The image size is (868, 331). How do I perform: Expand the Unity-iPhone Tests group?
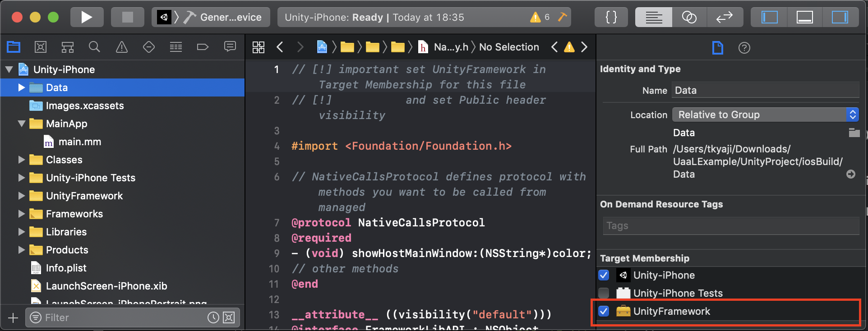(x=21, y=178)
